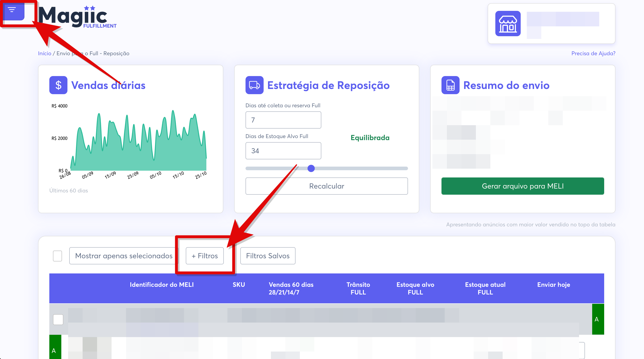Click the document icon beside Resumo do envio
Viewport: 644px width, 359px height.
point(450,85)
